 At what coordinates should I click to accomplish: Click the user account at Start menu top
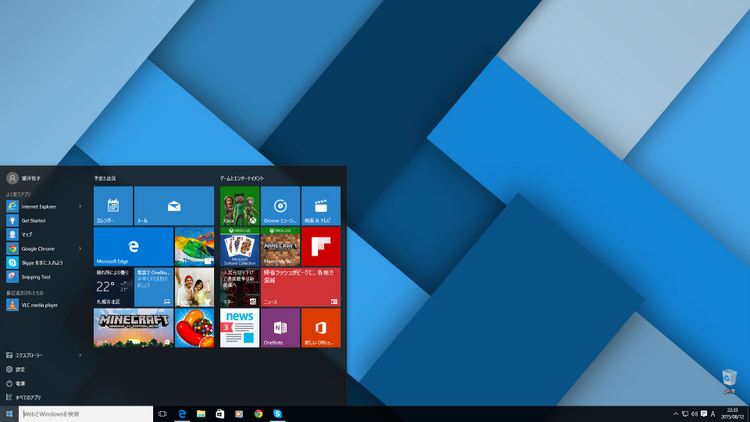tap(24, 178)
